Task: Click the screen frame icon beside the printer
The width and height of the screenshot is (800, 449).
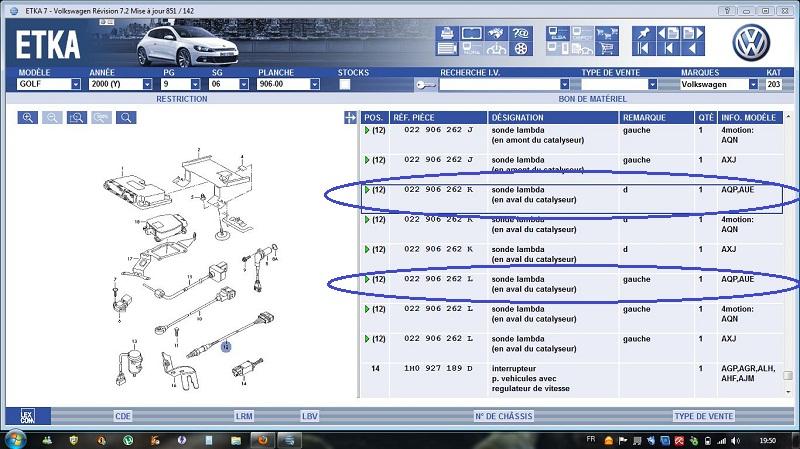Action: pos(471,34)
